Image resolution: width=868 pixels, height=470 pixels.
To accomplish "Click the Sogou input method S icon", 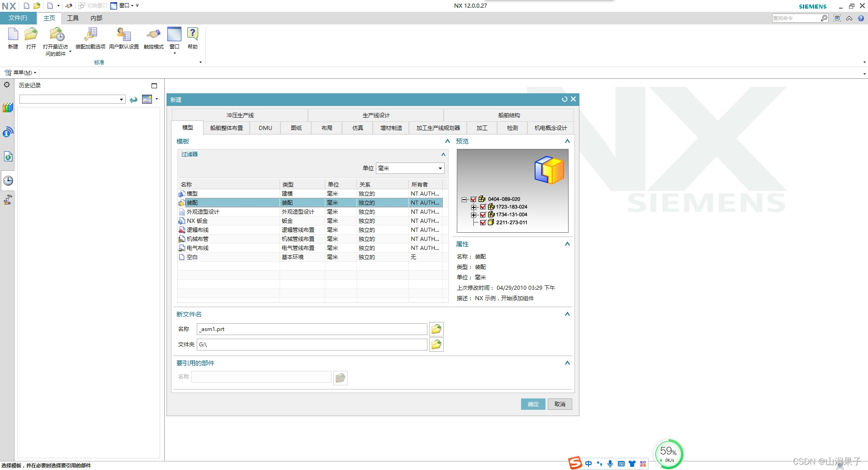I will pos(575,463).
